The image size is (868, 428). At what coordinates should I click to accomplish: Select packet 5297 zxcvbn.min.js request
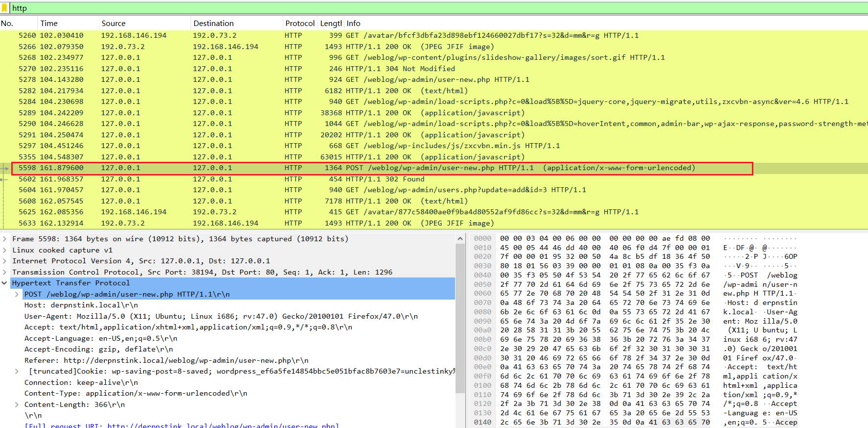pyautogui.click(x=434, y=146)
